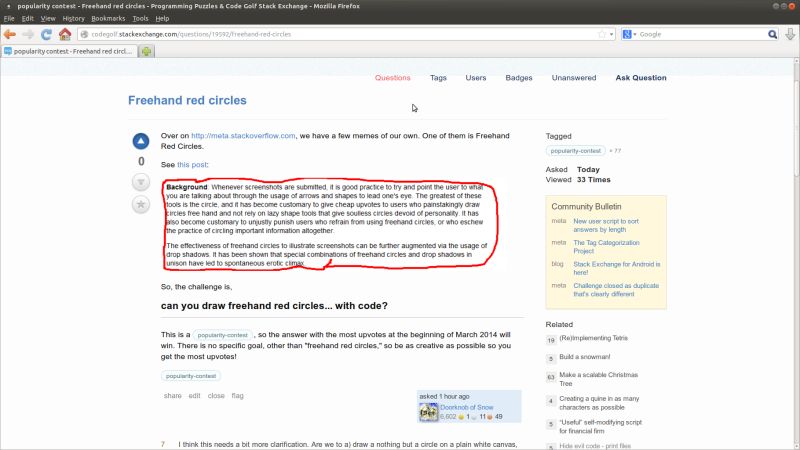The width and height of the screenshot is (800, 450).
Task: Open Doorknob of Snow's avatar image
Action: pyautogui.click(x=429, y=412)
